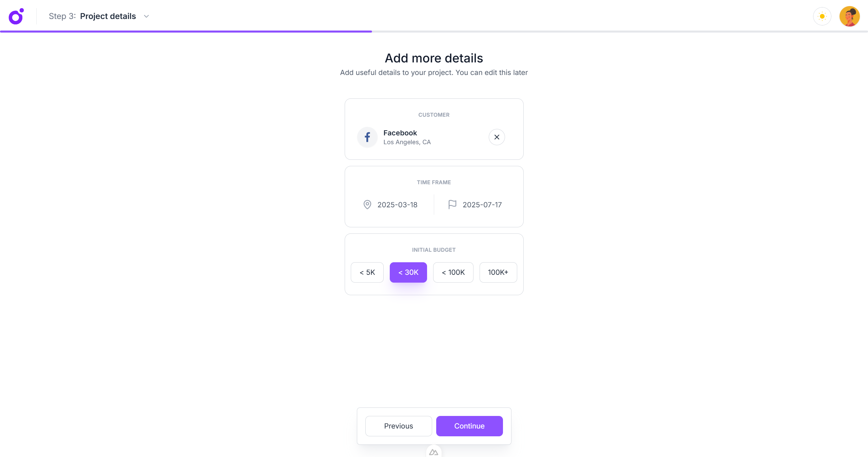Expand the Step 3 chevron dropdown
The width and height of the screenshot is (868, 457).
coord(146,16)
